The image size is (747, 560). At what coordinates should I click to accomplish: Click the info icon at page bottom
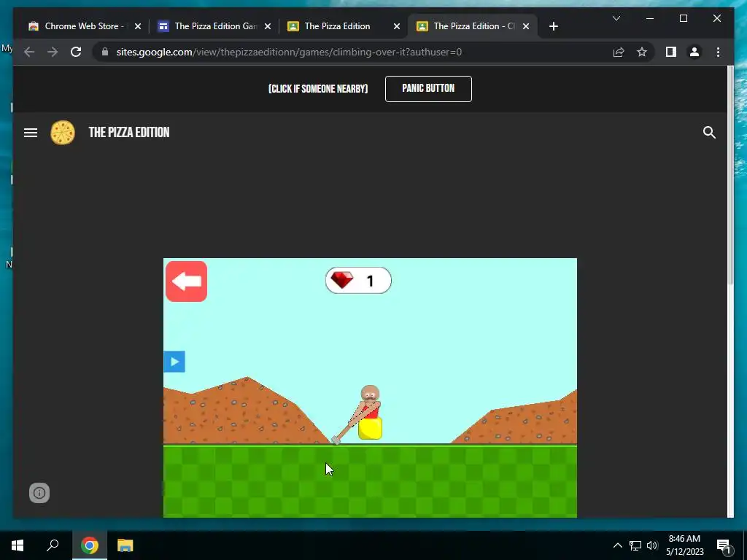click(x=39, y=493)
